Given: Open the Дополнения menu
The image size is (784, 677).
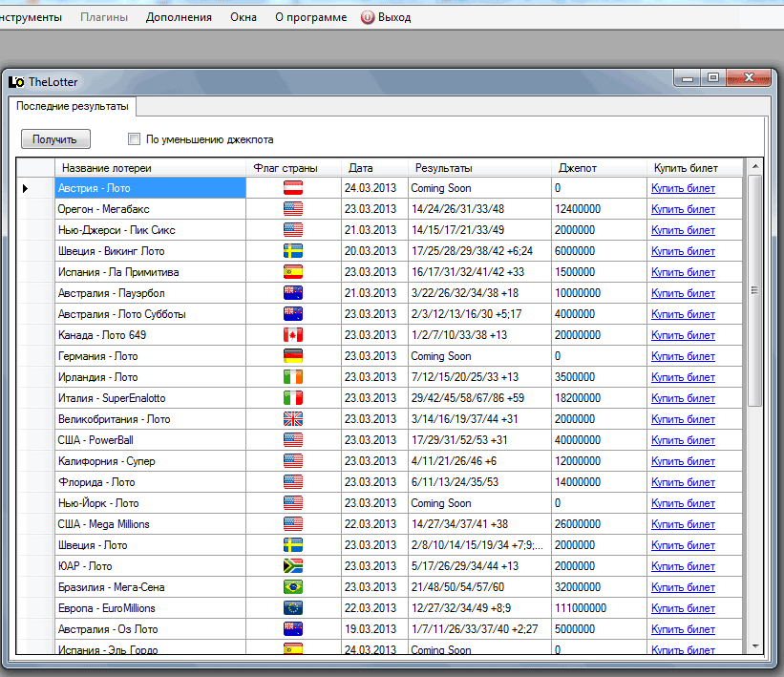Looking at the screenshot, I should 179,17.
